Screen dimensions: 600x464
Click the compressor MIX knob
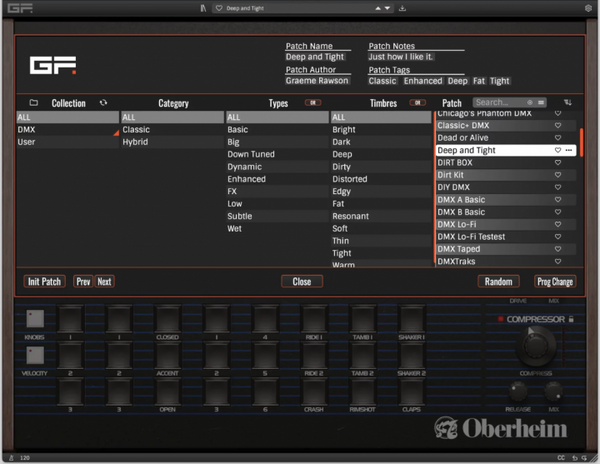click(x=553, y=391)
